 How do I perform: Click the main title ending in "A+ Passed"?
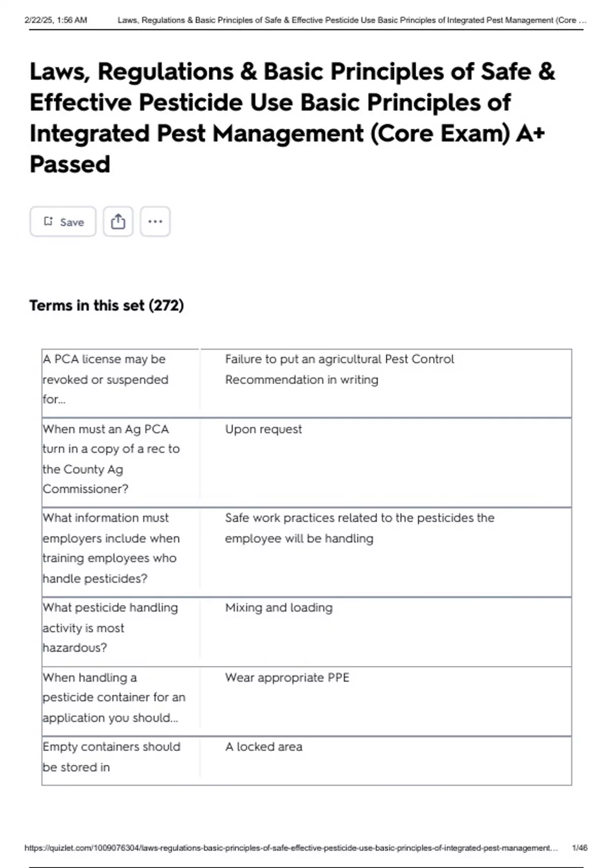pos(292,117)
